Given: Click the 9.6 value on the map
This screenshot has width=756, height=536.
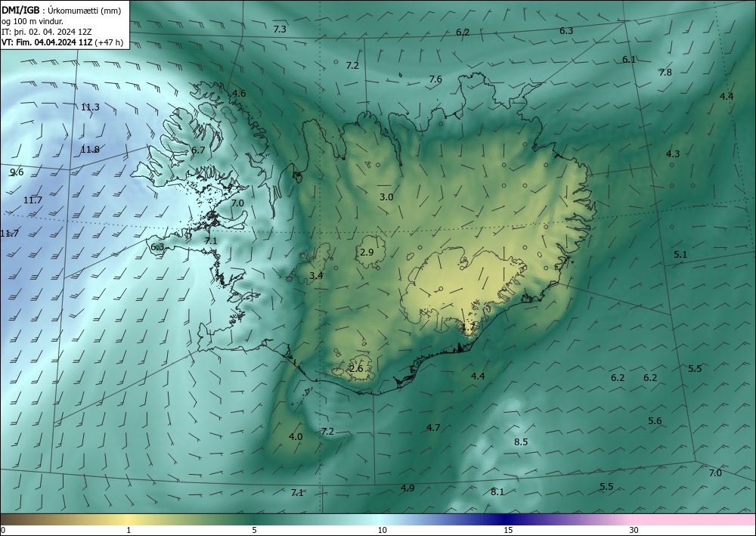Looking at the screenshot, I should [17, 172].
